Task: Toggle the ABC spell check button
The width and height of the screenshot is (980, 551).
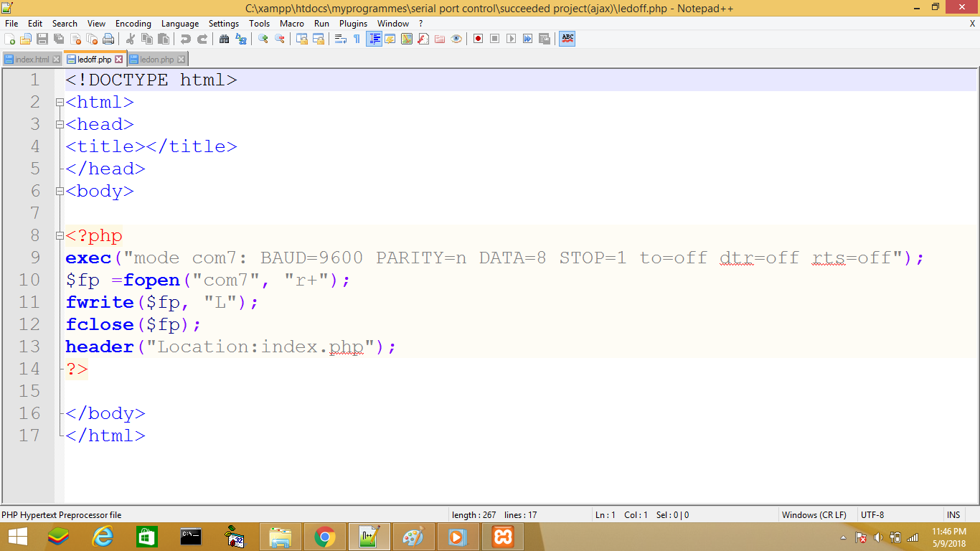Action: [567, 39]
